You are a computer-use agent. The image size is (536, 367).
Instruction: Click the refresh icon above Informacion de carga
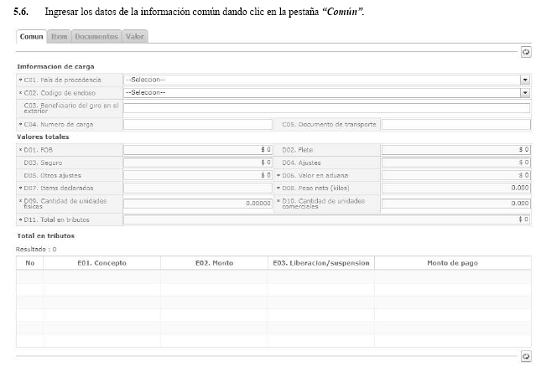pos(526,52)
